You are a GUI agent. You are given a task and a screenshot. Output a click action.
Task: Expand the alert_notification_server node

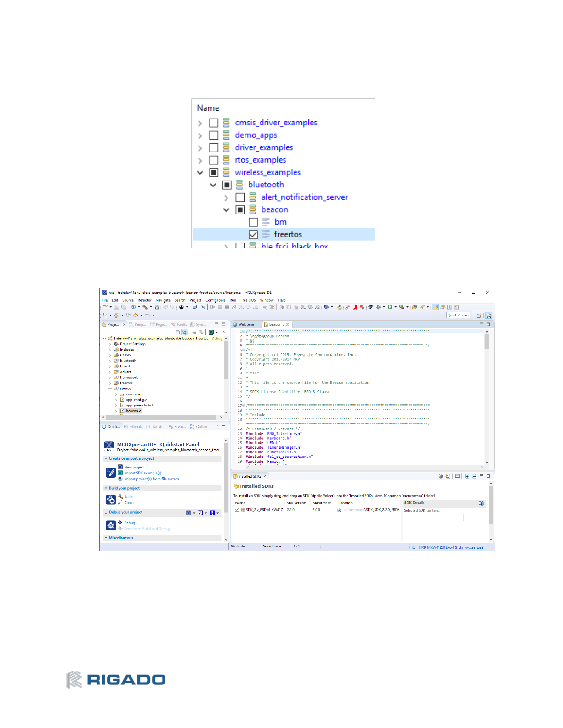tap(227, 198)
